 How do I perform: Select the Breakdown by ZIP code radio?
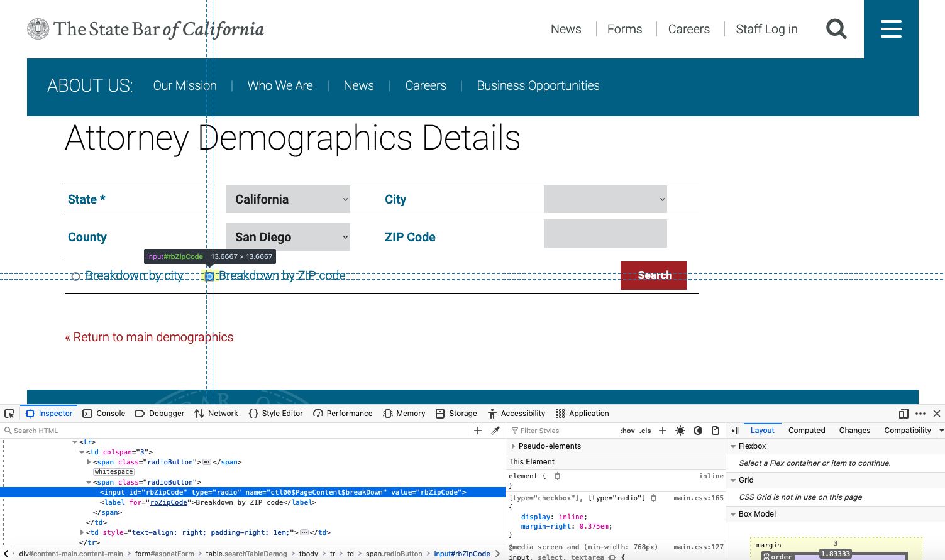coord(209,277)
